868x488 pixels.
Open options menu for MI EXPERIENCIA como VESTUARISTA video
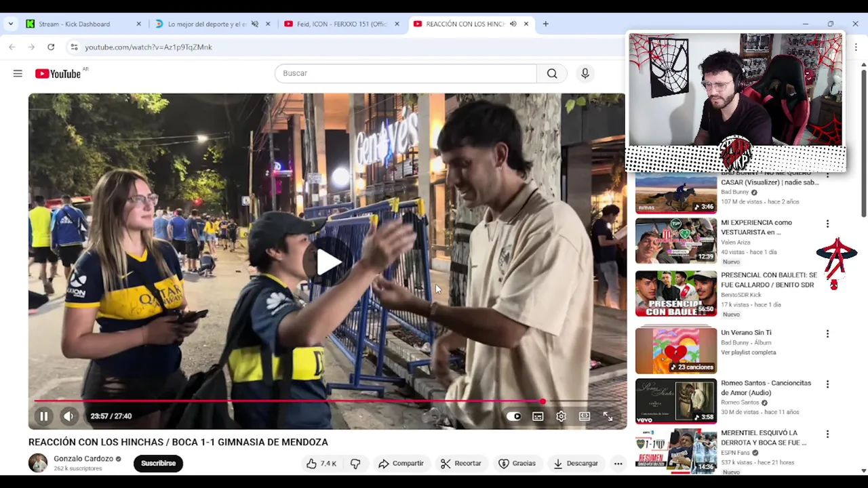pyautogui.click(x=827, y=224)
